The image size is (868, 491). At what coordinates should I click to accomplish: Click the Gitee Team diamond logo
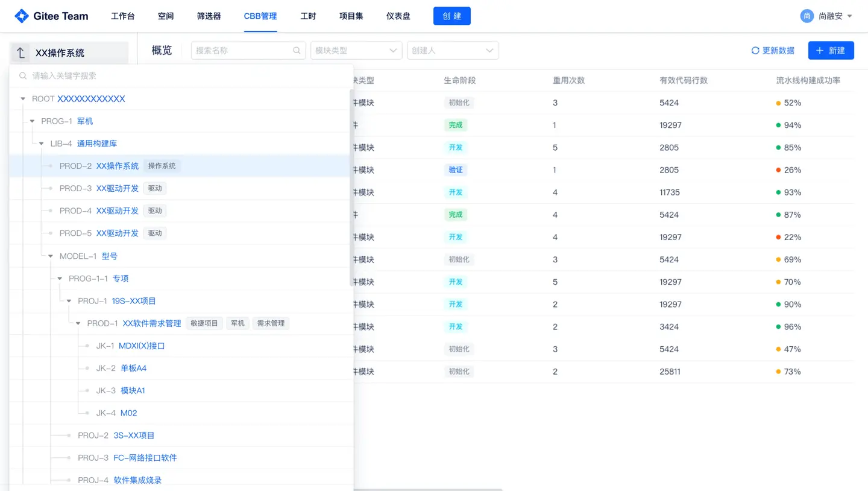click(22, 16)
